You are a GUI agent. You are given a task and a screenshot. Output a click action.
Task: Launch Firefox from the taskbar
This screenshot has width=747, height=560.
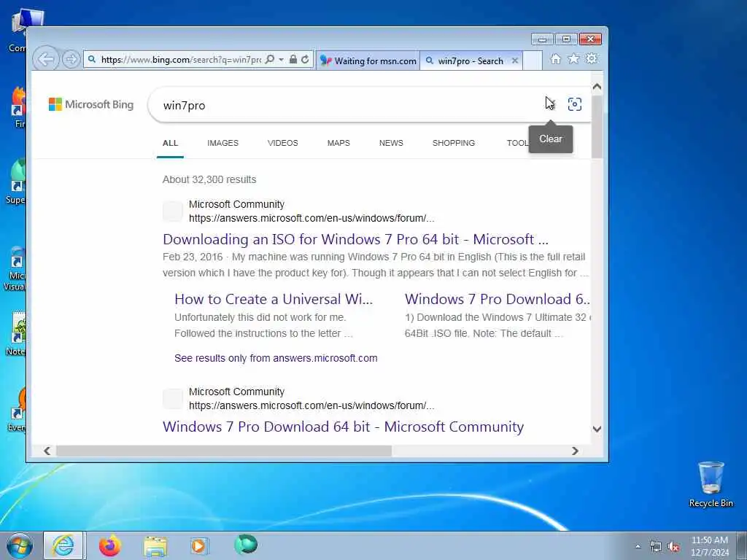110,545
